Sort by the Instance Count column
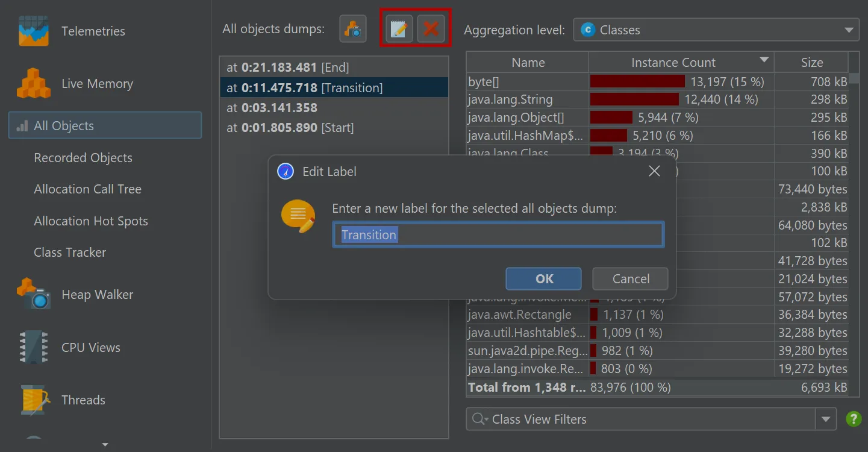 [681, 62]
